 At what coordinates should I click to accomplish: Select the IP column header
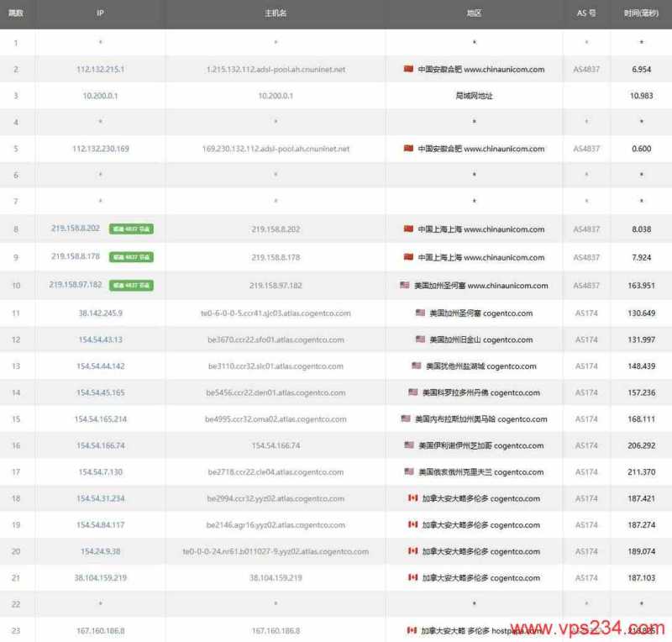point(99,13)
